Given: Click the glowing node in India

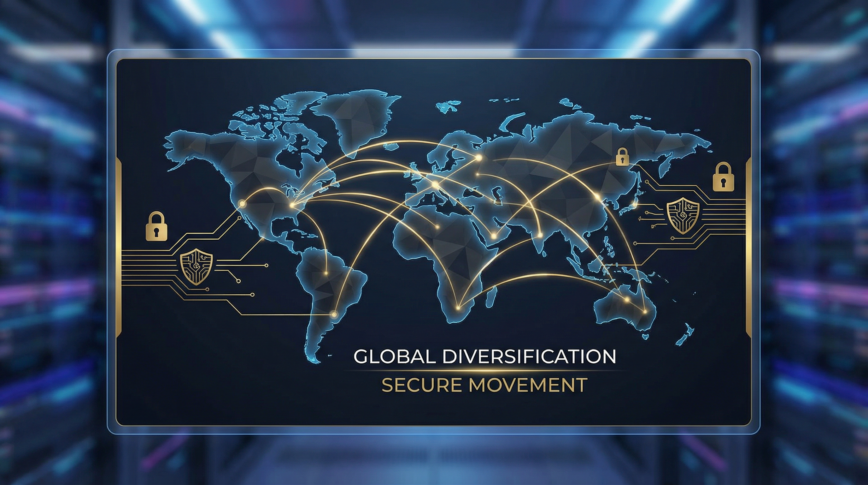Looking at the screenshot, I should (x=540, y=235).
